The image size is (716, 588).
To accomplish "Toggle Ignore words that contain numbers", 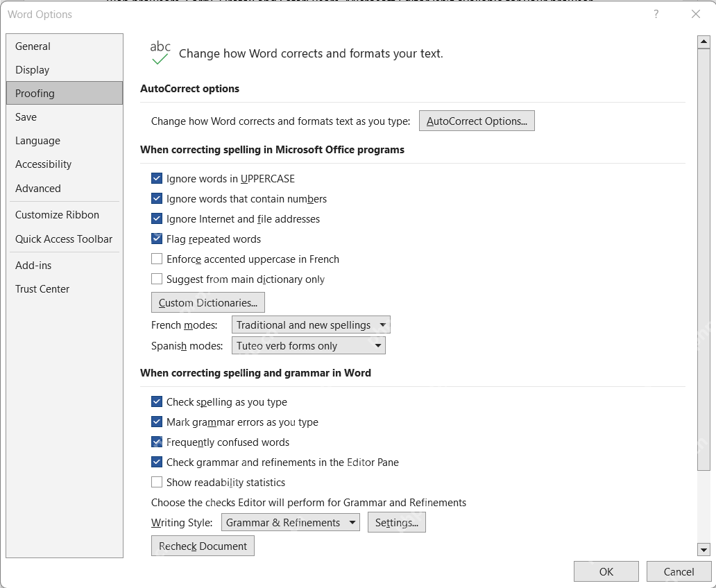I will (157, 198).
